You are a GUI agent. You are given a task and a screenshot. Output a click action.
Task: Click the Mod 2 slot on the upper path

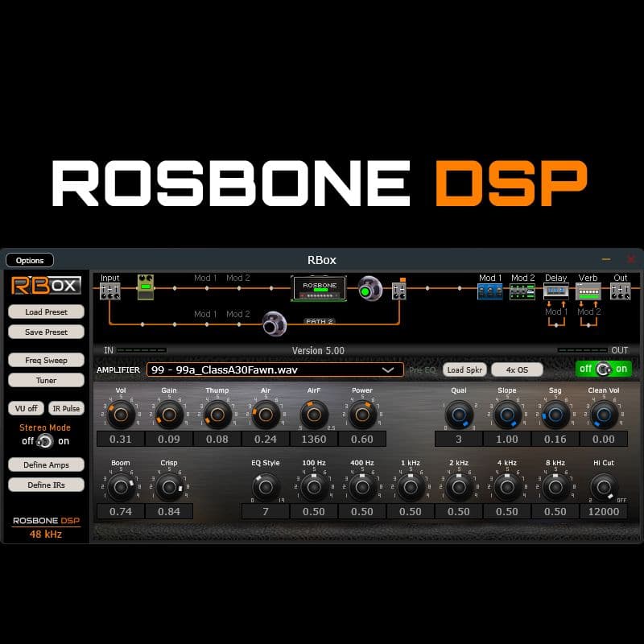237,278
